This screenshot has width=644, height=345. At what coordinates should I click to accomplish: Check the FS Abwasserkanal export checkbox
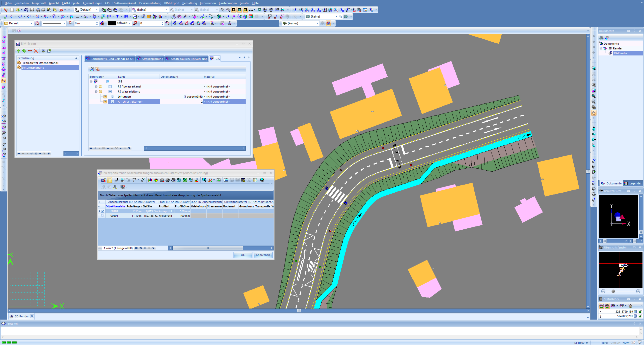110,86
